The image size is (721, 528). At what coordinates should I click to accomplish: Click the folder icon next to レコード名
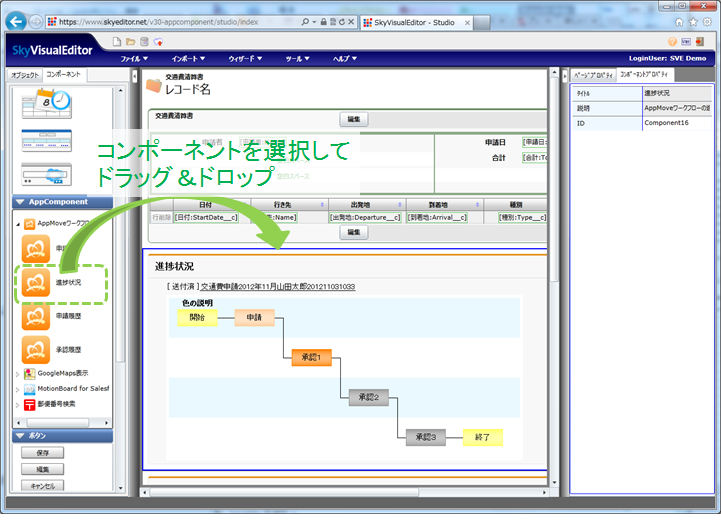tap(154, 86)
